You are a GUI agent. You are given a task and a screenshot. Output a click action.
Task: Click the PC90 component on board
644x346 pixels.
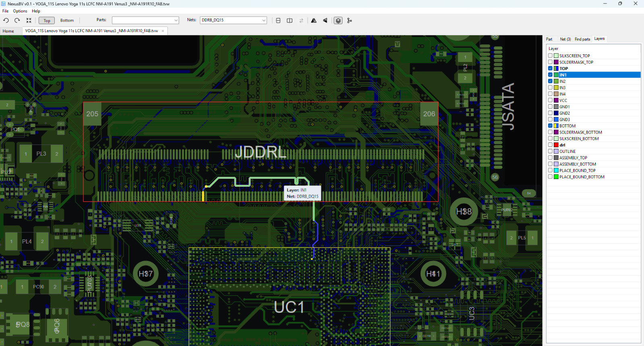pos(38,287)
